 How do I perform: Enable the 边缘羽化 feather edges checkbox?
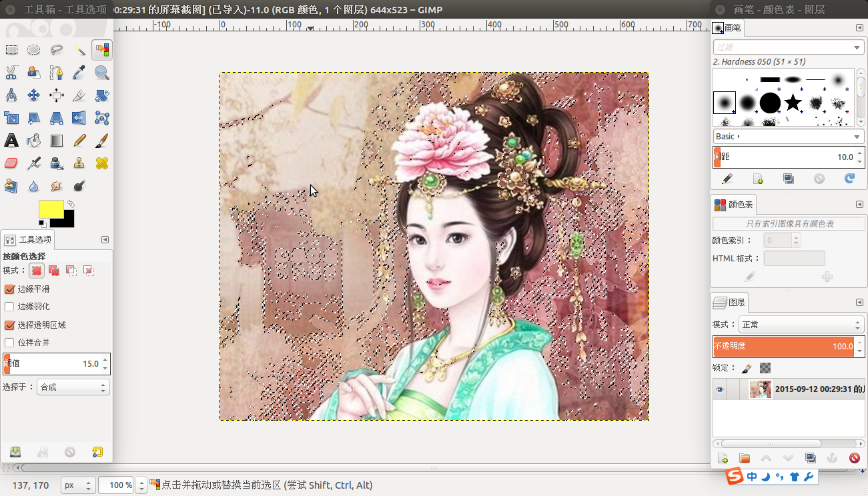(9, 307)
